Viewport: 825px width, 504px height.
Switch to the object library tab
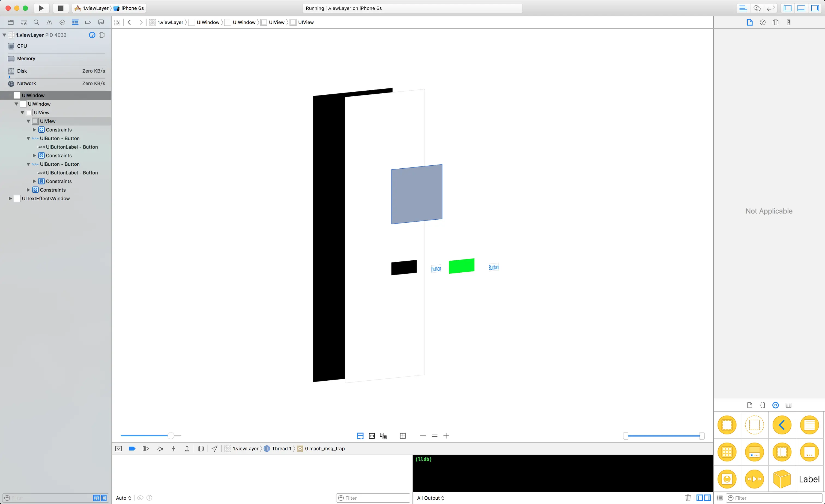775,405
